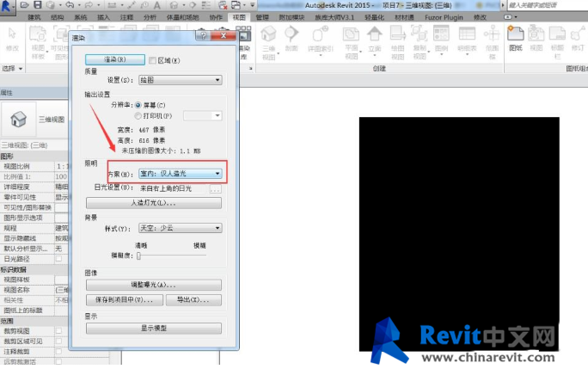Screen dimensions: 588x369
Task: Click the Open file icon in quick access toolbar
Action: [x=25, y=5]
